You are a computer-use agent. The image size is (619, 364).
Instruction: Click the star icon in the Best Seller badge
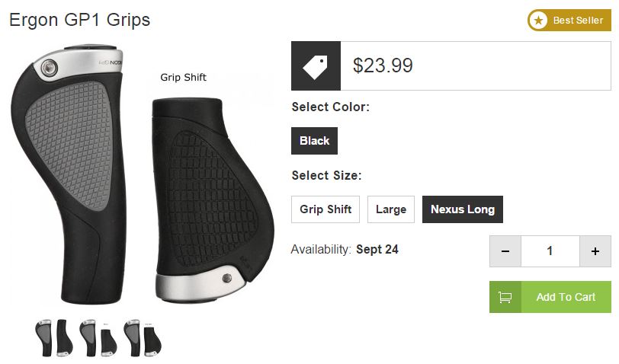point(539,21)
